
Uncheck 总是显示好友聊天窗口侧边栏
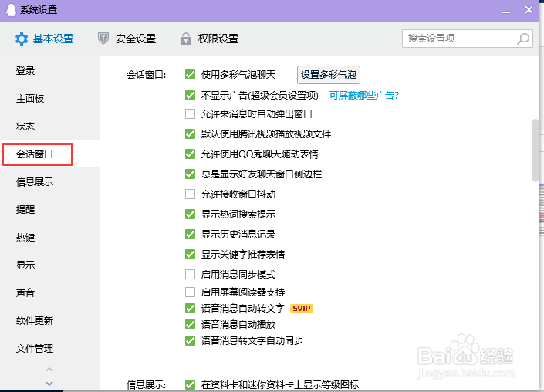pos(190,174)
